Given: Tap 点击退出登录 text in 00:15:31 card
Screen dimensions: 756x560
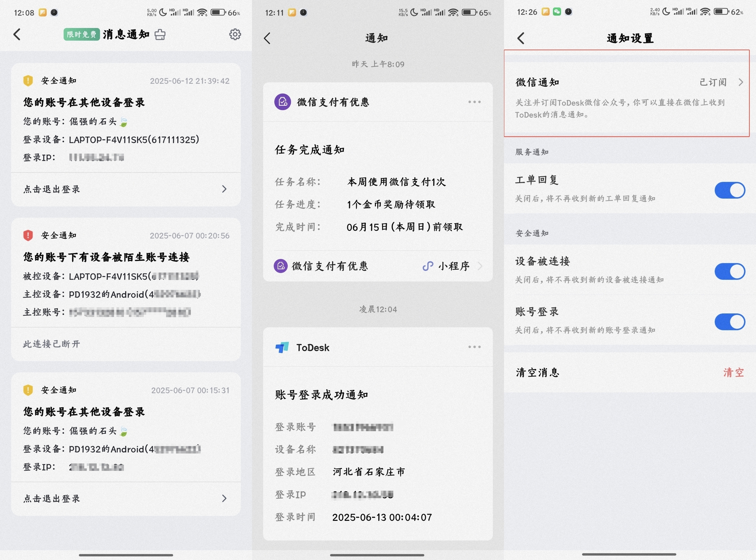Looking at the screenshot, I should (x=52, y=498).
